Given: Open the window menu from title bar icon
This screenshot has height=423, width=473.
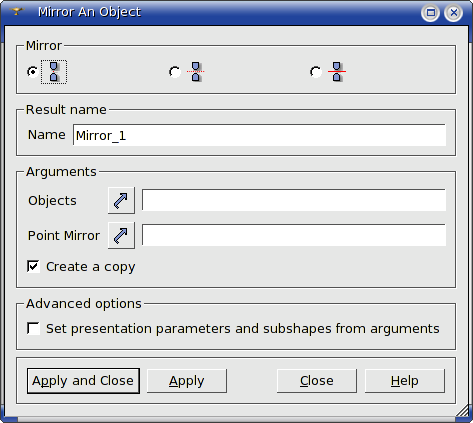Looking at the screenshot, I should (x=16, y=12).
